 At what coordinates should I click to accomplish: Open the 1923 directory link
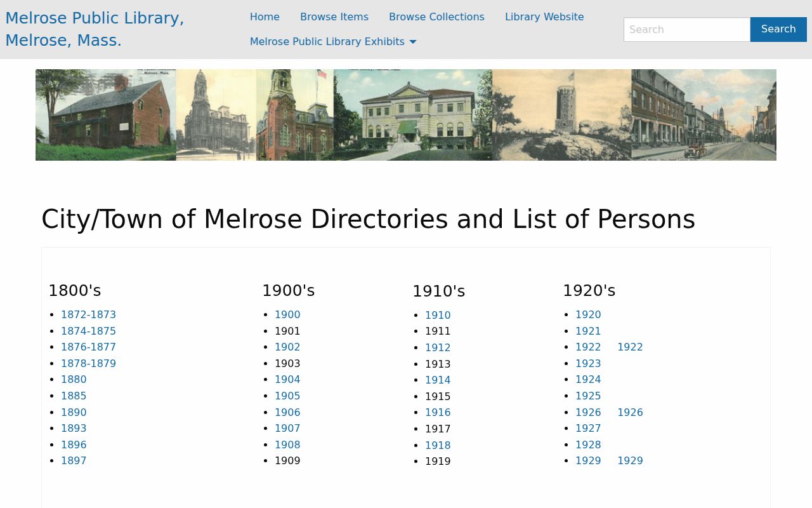(x=588, y=364)
